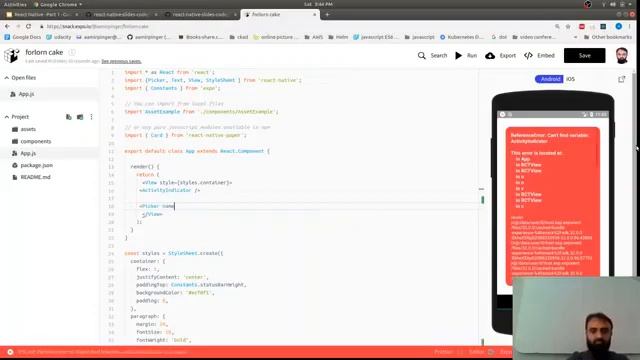Screen dimensions: 640x360
Task: Bookmark this page with the star icon
Action: tap(568, 26)
